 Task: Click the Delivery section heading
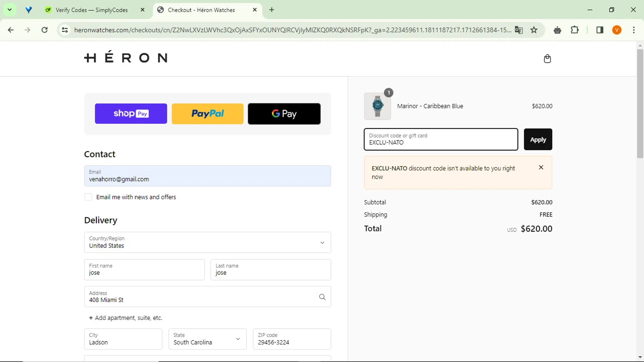[x=100, y=220]
